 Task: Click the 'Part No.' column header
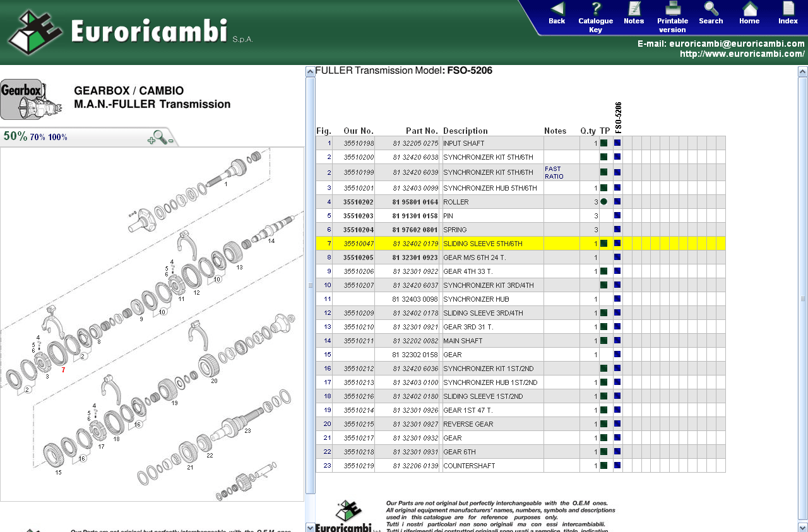coord(422,131)
